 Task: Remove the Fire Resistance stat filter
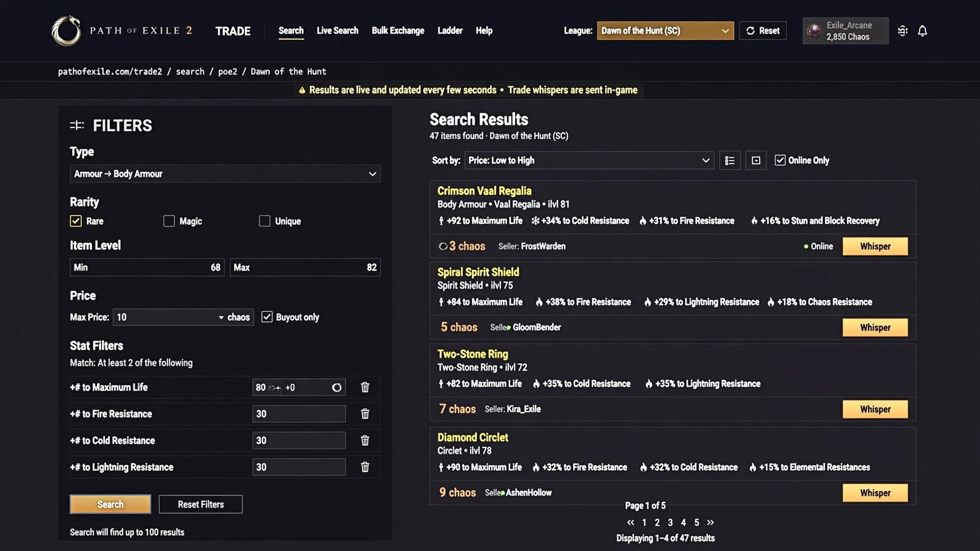(365, 414)
